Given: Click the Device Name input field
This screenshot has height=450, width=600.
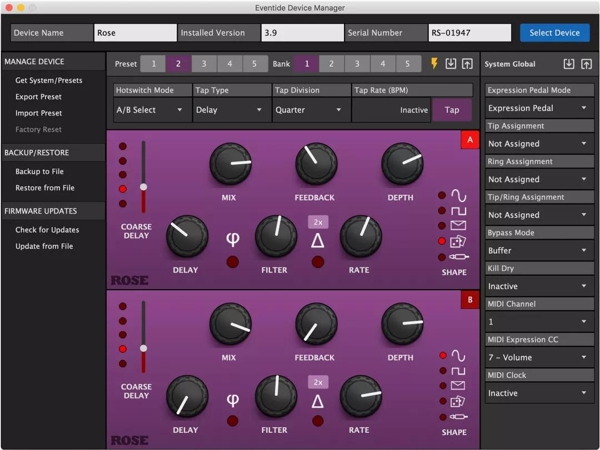Looking at the screenshot, I should 133,33.
